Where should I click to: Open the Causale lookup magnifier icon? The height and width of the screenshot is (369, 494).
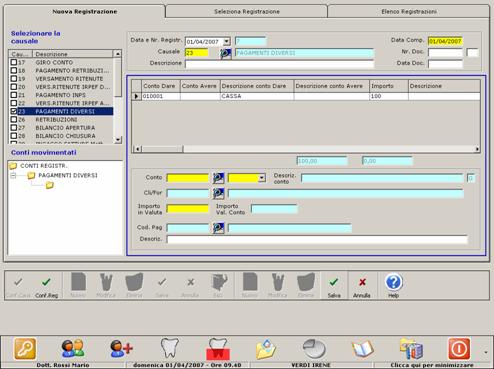click(226, 53)
